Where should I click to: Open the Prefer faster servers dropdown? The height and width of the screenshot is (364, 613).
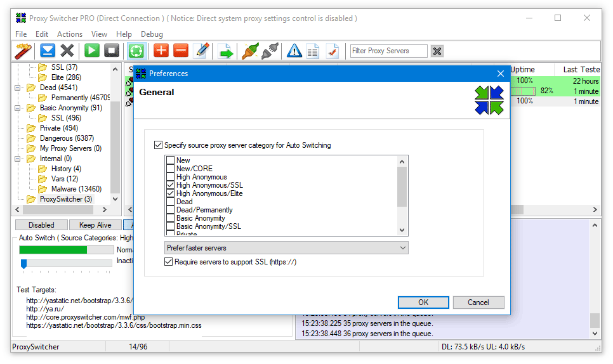pyautogui.click(x=286, y=248)
